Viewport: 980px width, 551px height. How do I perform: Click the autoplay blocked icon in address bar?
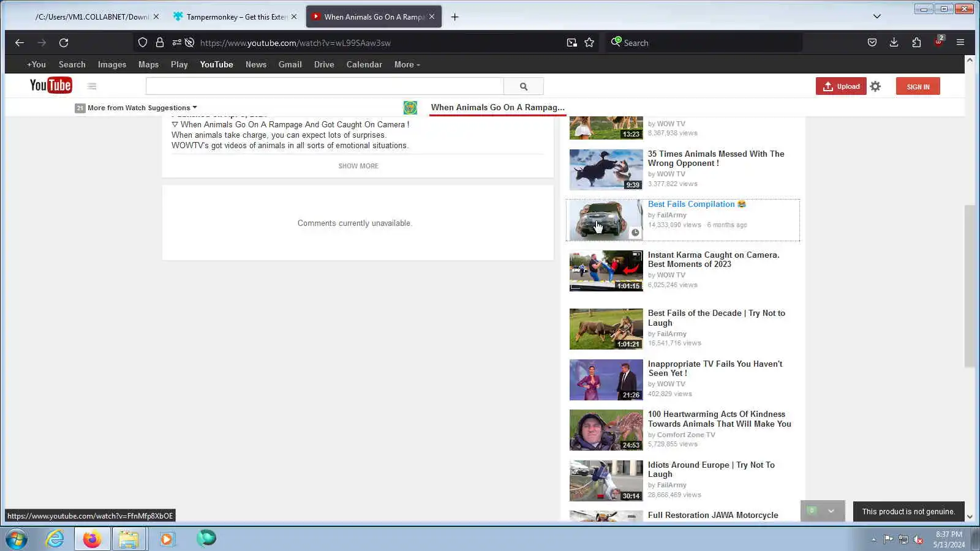pyautogui.click(x=190, y=43)
